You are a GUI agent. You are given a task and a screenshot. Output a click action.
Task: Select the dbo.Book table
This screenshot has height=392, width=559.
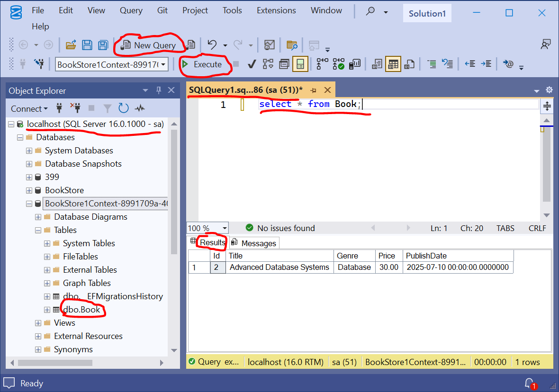click(x=81, y=310)
